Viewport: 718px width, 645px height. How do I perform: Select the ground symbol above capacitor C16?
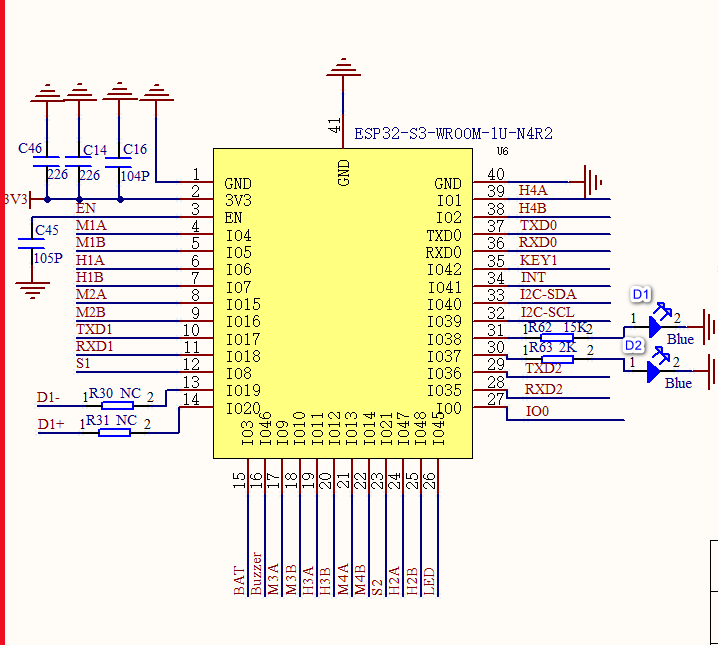point(120,91)
